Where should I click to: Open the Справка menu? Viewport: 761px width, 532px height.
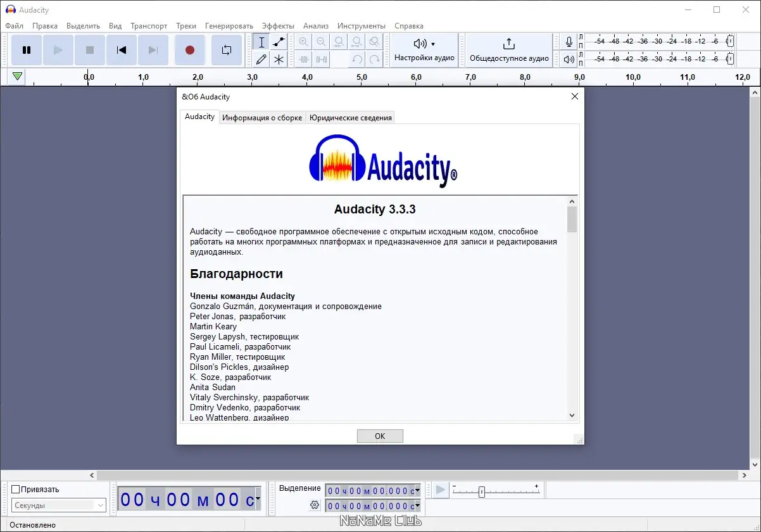coord(409,26)
